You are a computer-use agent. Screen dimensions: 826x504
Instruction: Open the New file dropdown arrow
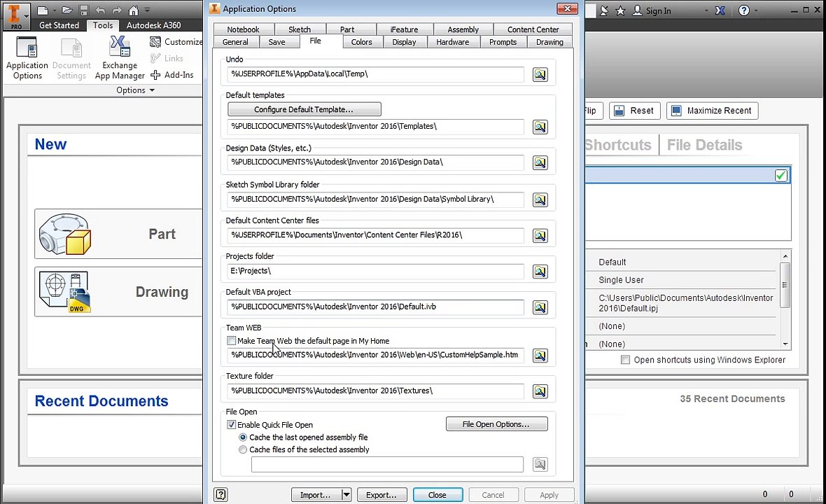(55, 10)
